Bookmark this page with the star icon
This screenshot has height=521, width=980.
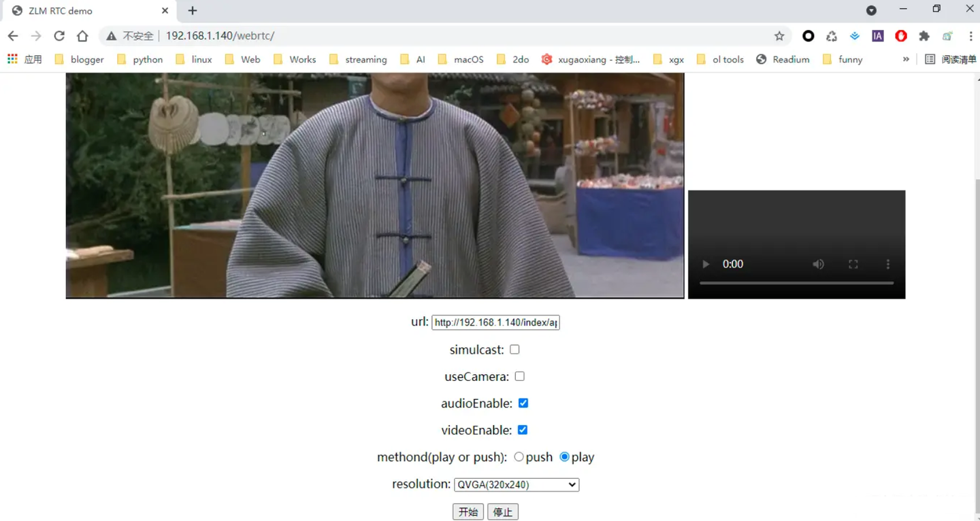(x=779, y=35)
